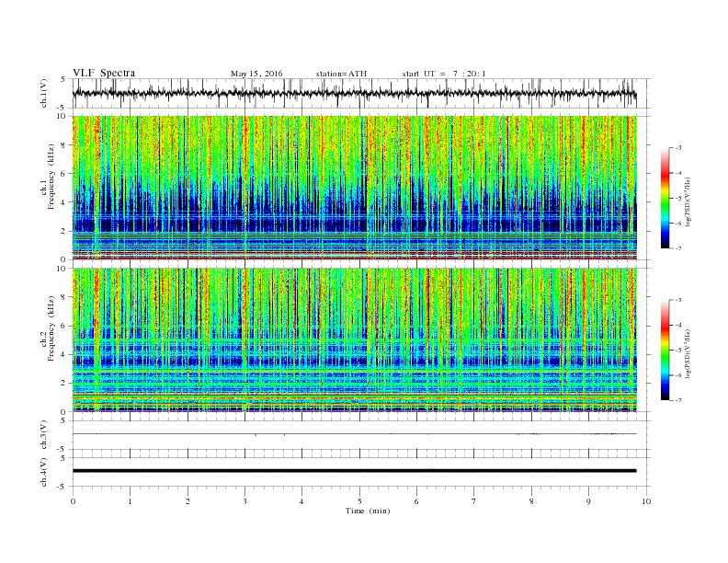Click the "8" kHz tick on ch.2 frequency axis
The height and width of the screenshot is (563, 728).
[64, 297]
